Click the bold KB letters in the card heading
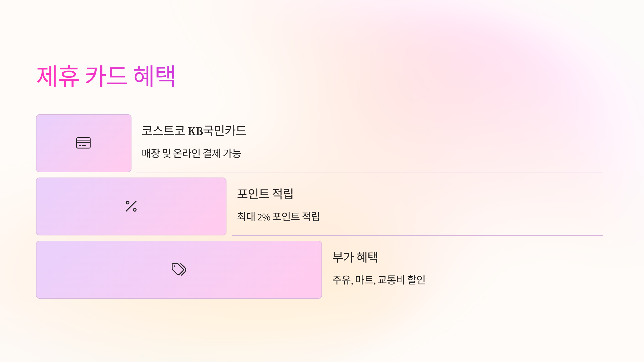 pos(195,131)
